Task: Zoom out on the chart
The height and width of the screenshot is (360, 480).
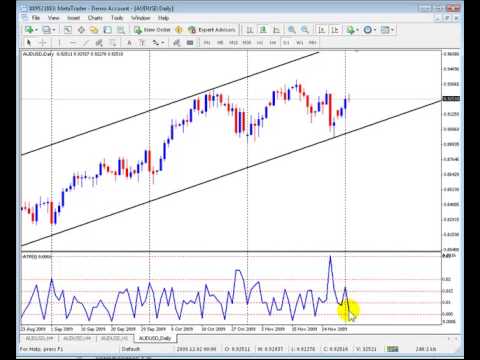Action: tap(305, 30)
